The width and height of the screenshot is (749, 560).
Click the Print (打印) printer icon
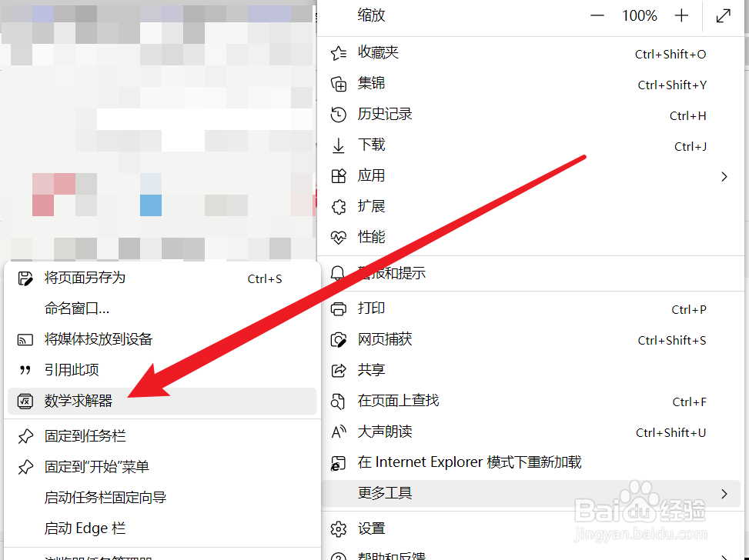pyautogui.click(x=339, y=308)
